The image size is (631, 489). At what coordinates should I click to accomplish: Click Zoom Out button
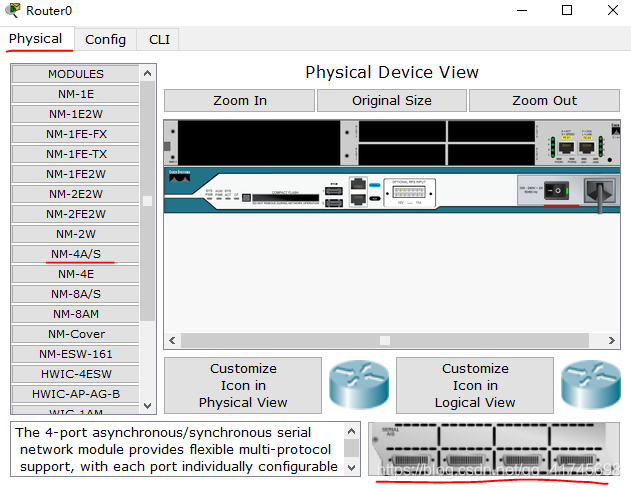544,101
